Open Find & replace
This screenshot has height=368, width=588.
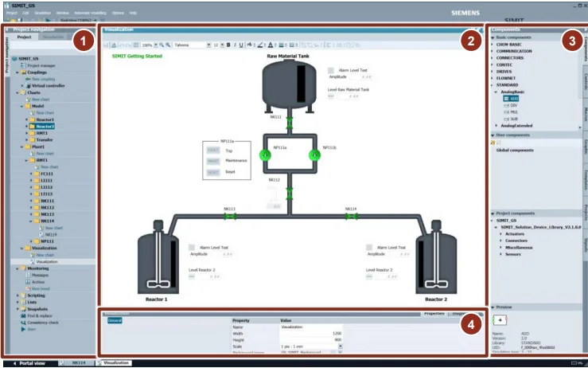click(40, 315)
